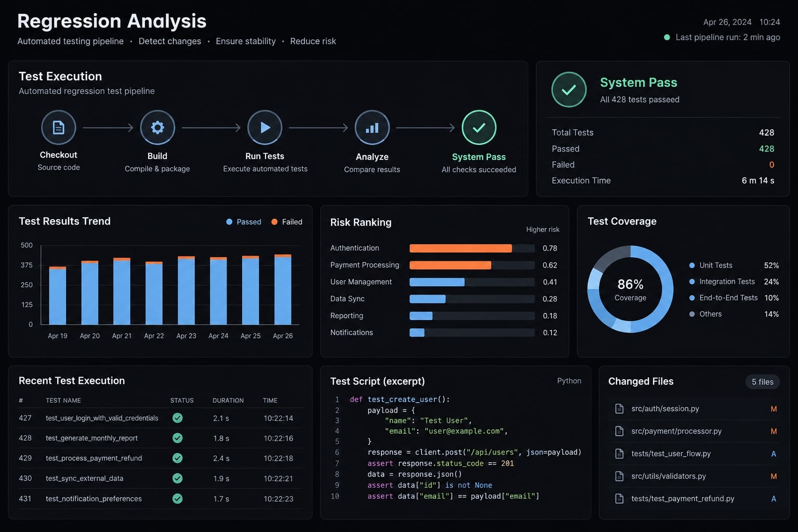The width and height of the screenshot is (798, 532).
Task: Click the large System Pass summary checkmark
Action: click(x=569, y=90)
